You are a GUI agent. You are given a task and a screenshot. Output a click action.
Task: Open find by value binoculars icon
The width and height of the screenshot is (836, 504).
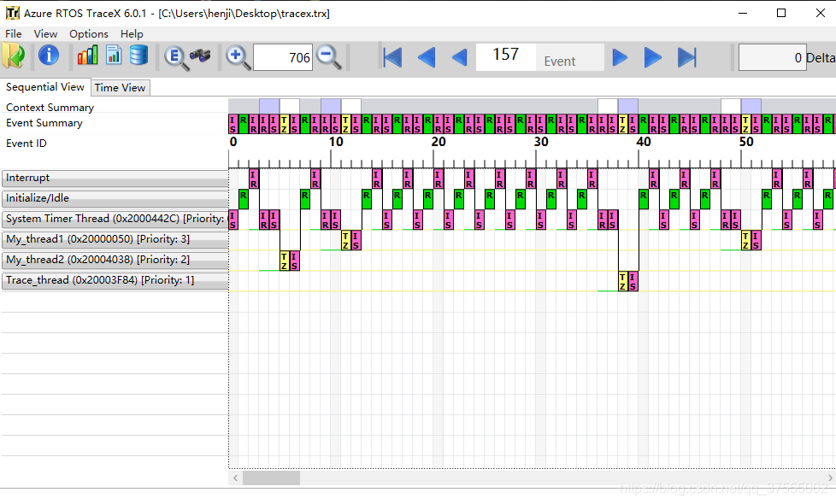click(200, 56)
